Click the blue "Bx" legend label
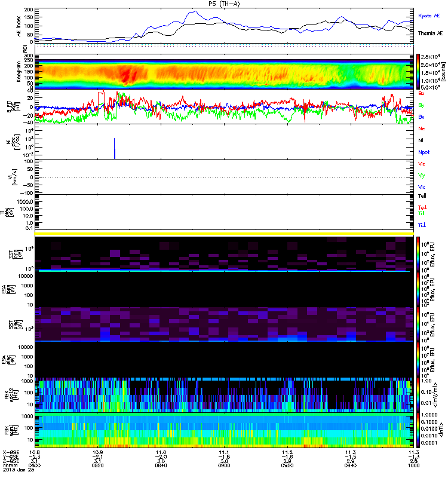The image size is (448, 478). [422, 117]
